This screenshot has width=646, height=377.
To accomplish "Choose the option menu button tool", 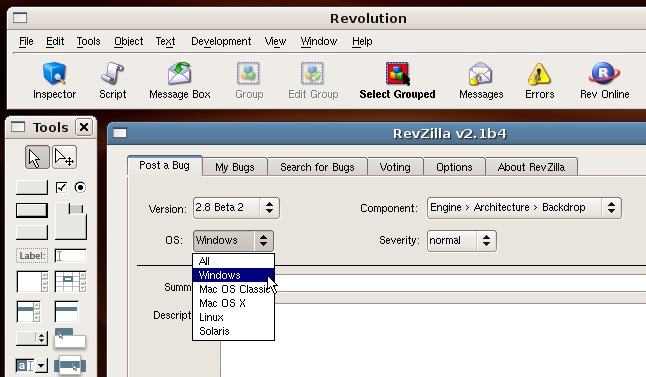I will point(32,338).
